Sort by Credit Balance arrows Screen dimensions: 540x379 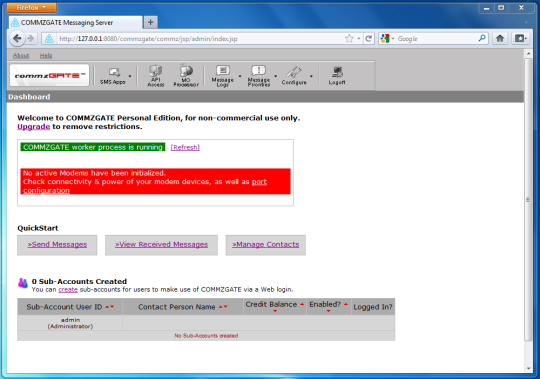tap(302, 305)
